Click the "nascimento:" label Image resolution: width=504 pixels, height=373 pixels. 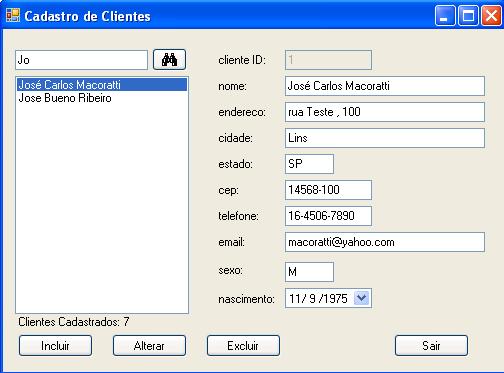[x=246, y=299]
